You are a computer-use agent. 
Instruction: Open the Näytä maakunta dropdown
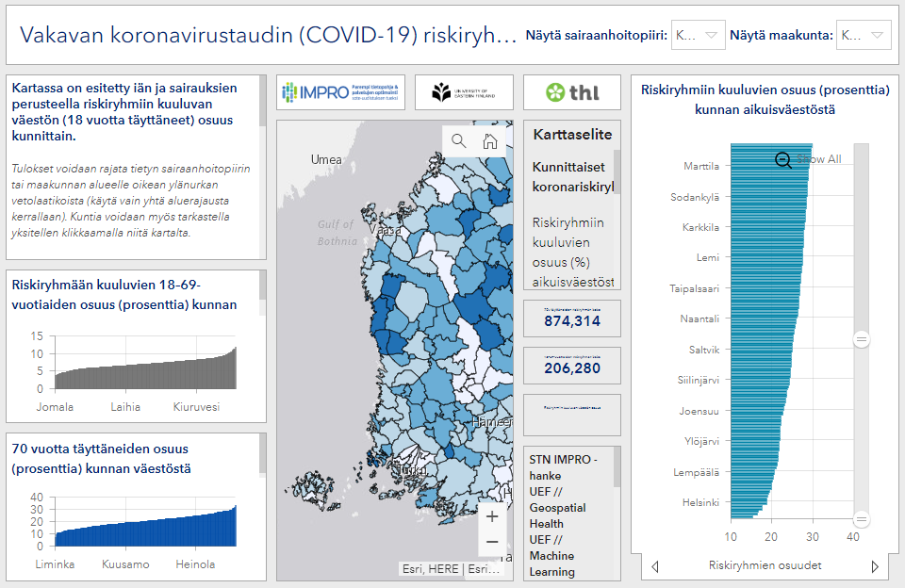(864, 35)
